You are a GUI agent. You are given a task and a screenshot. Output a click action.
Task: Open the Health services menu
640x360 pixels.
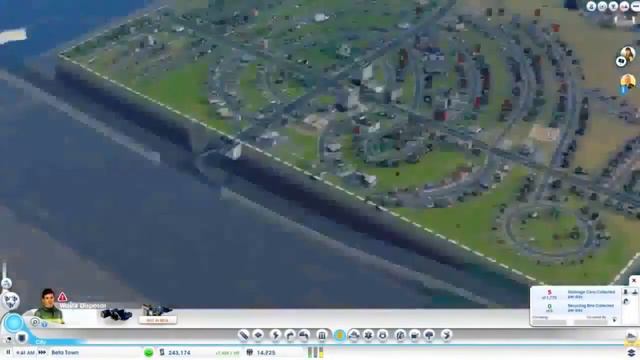click(368, 335)
